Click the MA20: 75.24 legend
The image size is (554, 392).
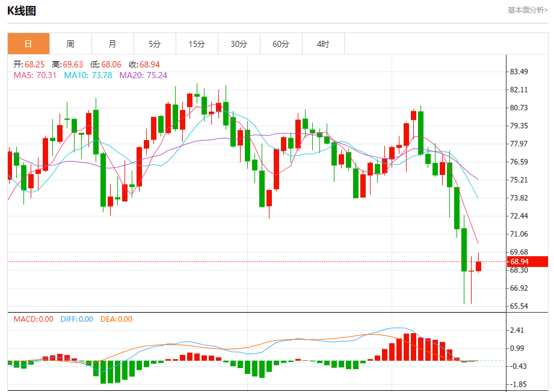coord(143,75)
